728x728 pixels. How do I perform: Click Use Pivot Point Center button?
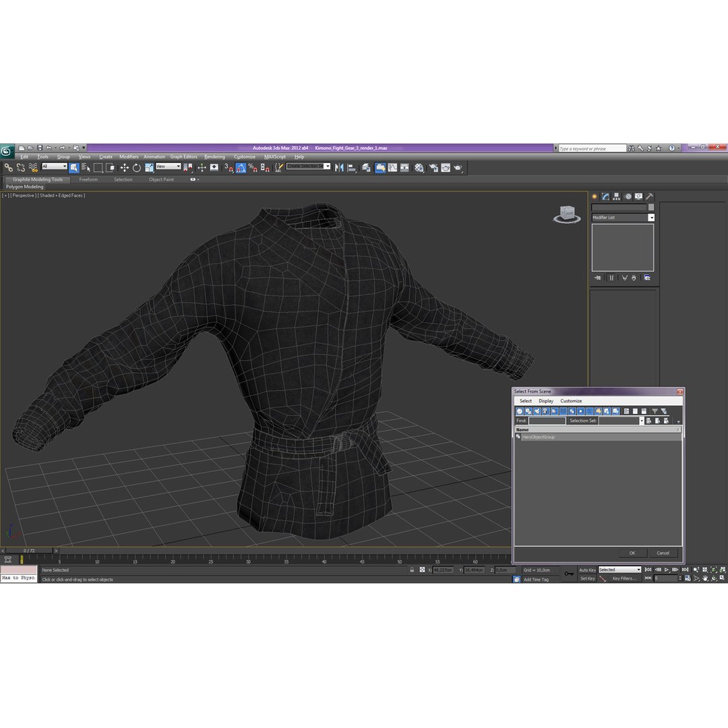(187, 168)
